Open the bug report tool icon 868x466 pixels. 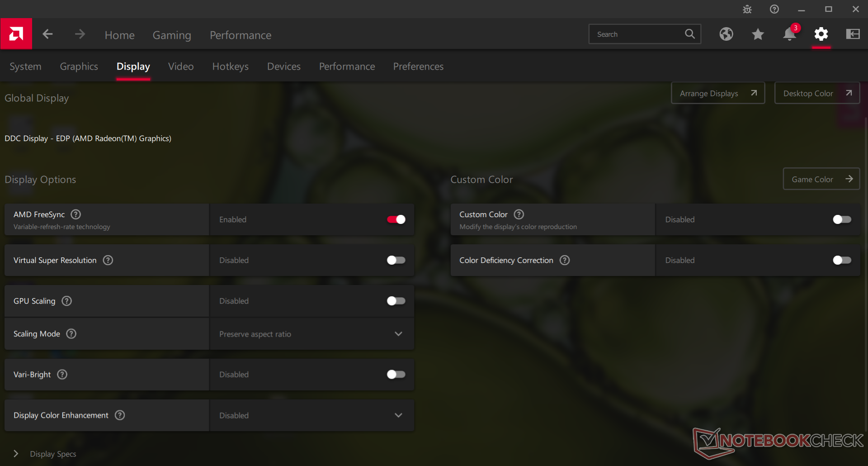747,10
